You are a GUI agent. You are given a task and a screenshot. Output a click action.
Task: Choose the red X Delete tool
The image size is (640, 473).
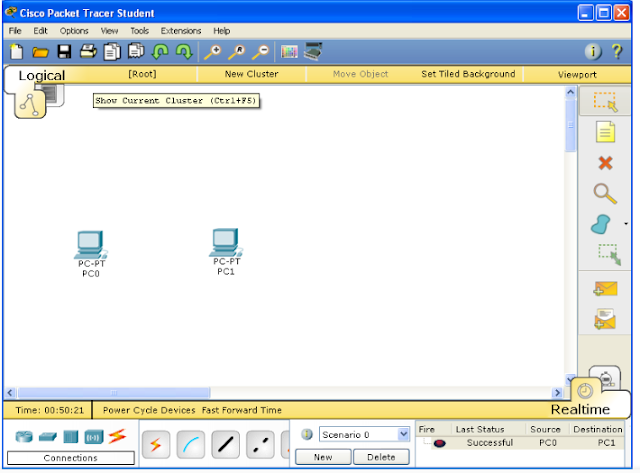pos(605,163)
